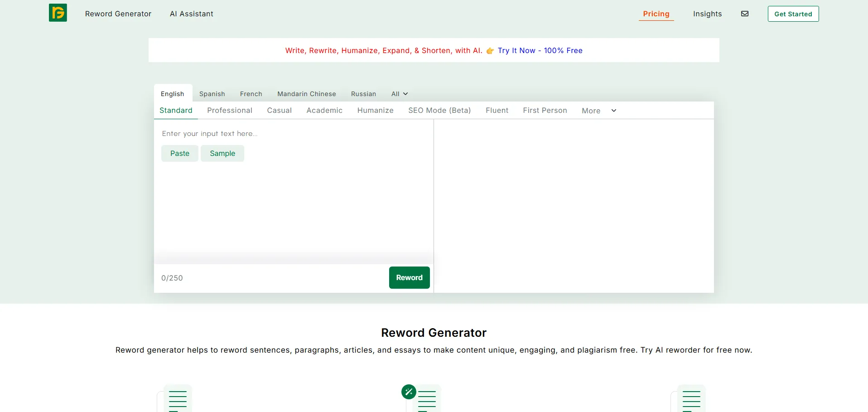Choose the SEO Mode (Beta) tab

point(439,111)
